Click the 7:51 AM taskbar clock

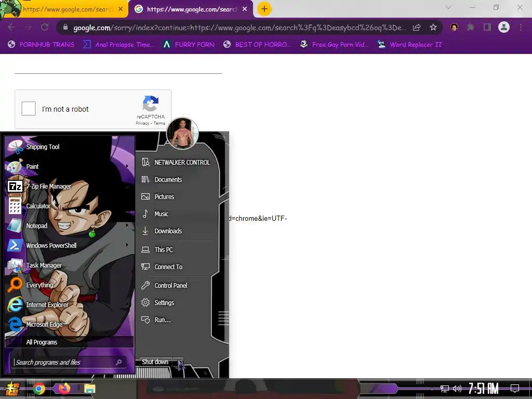point(484,389)
